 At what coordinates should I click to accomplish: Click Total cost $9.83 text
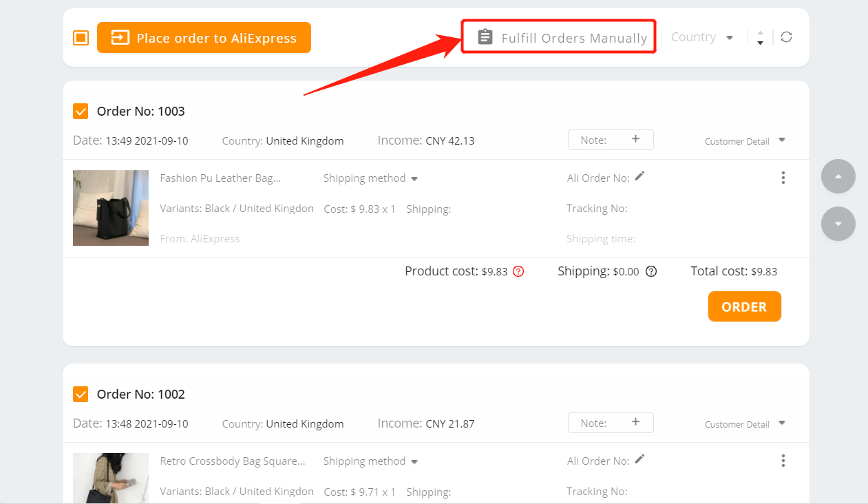pyautogui.click(x=734, y=271)
